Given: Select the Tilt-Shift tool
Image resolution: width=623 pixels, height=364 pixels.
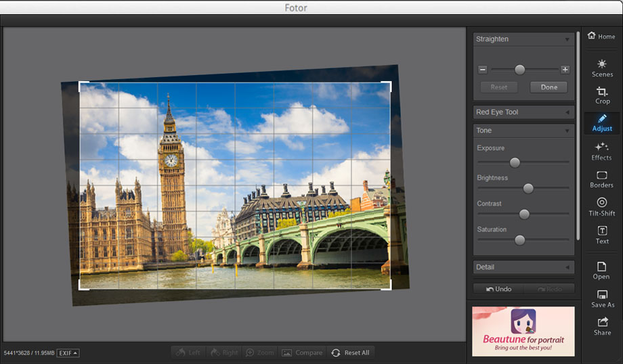Looking at the screenshot, I should [601, 206].
